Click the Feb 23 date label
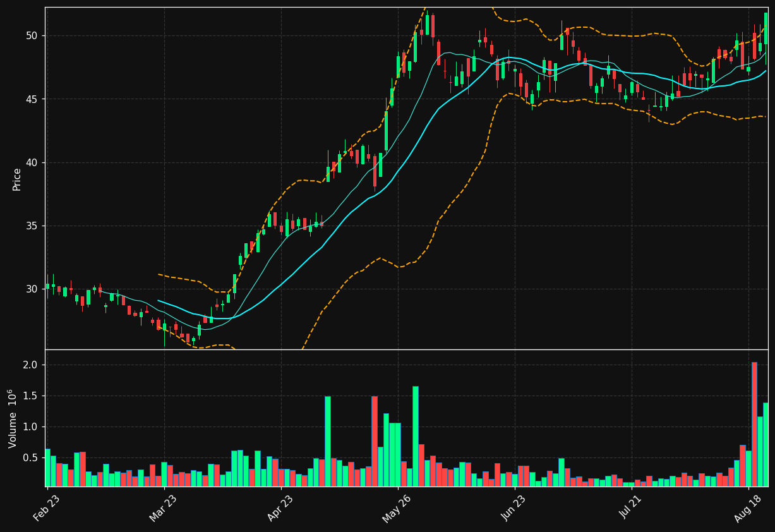The image size is (775, 532). point(45,507)
